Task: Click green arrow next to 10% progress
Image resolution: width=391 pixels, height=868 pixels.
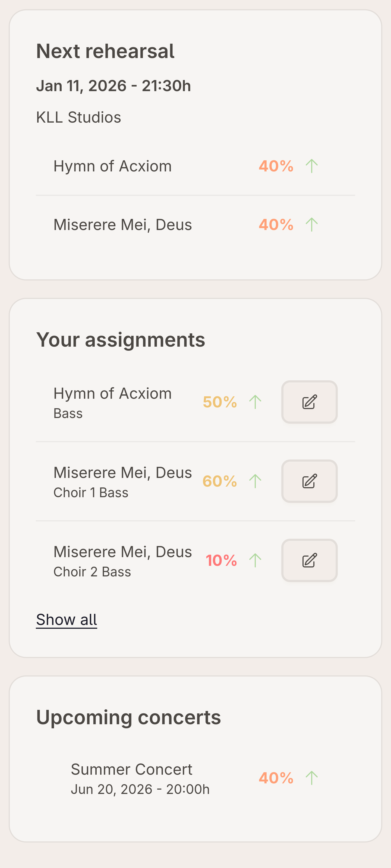Action: click(255, 560)
